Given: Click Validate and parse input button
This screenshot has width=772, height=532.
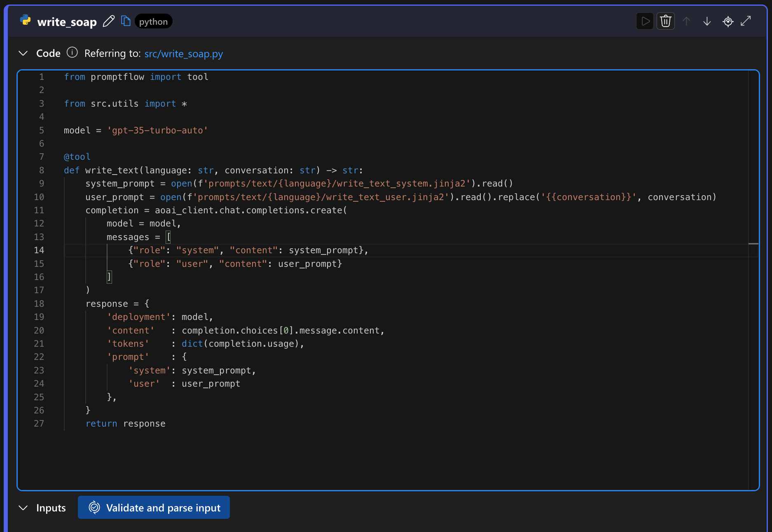Looking at the screenshot, I should [154, 507].
